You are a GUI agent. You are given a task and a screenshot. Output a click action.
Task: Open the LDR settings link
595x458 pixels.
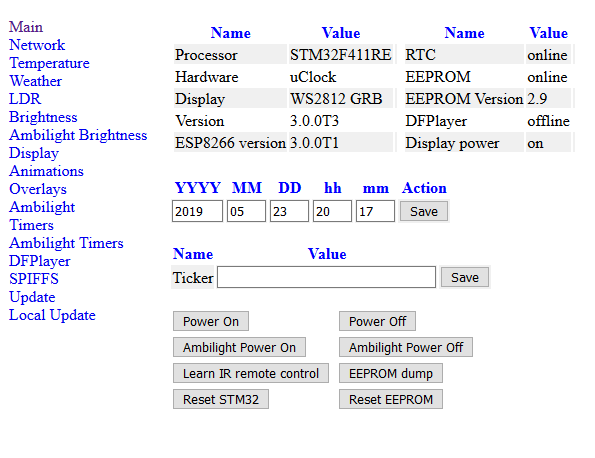(x=25, y=99)
